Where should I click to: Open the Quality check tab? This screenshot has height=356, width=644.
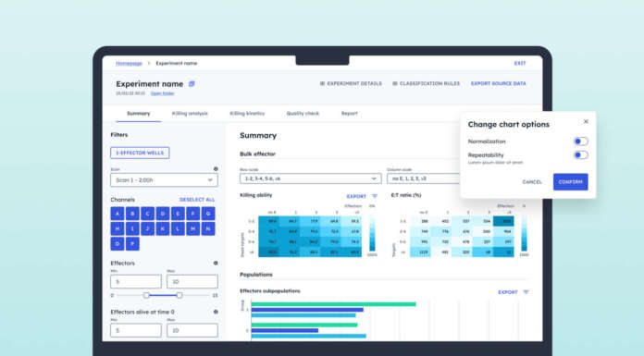[x=303, y=114]
